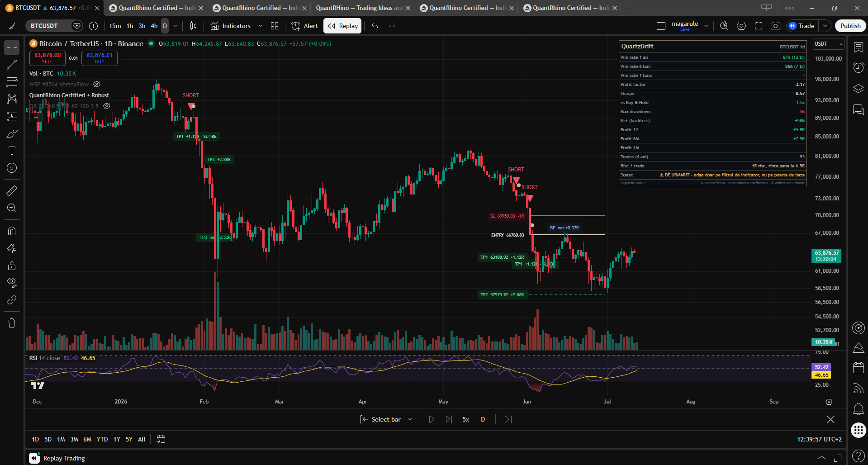Viewport: 868px width, 465px height.
Task: Open the emoji icons tool
Action: coord(12,168)
